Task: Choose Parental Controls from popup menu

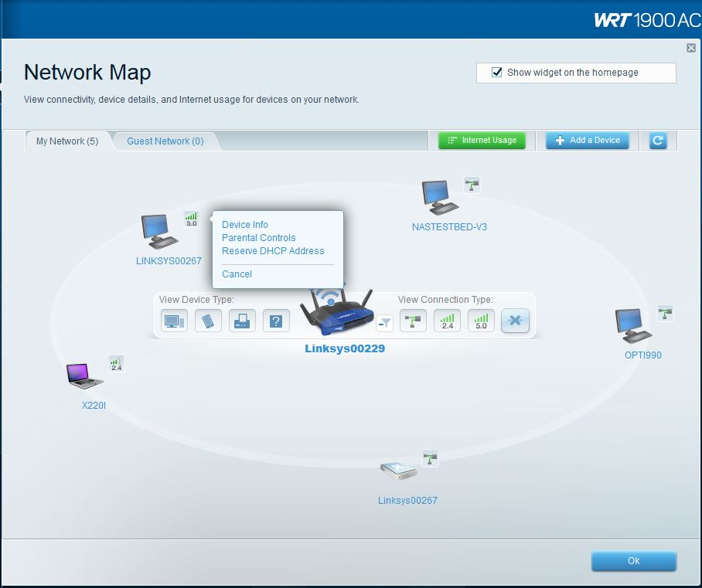Action: tap(259, 238)
